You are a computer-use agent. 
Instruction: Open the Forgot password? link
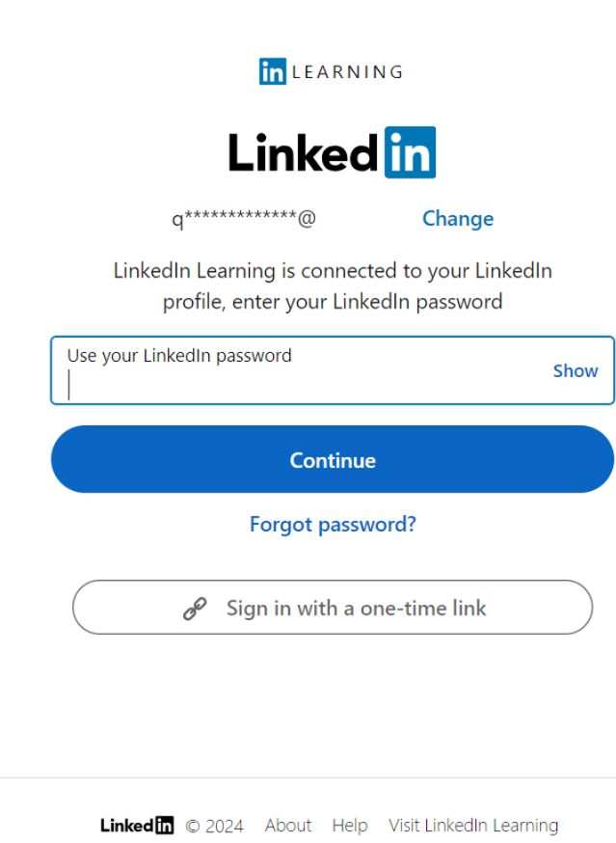pyautogui.click(x=333, y=524)
